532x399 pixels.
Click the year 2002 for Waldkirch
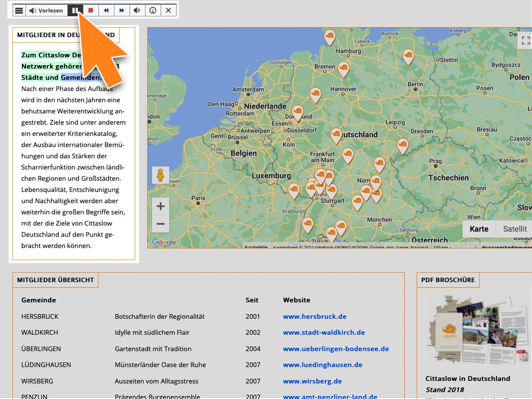(x=253, y=333)
